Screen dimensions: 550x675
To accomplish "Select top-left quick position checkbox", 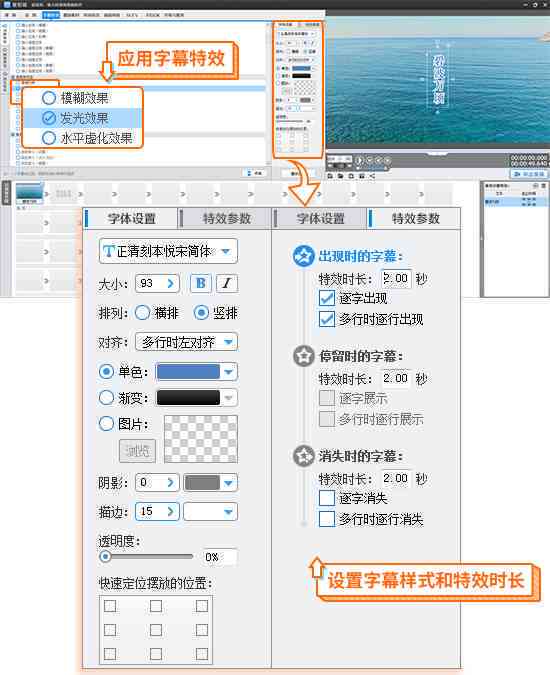I will point(110,606).
